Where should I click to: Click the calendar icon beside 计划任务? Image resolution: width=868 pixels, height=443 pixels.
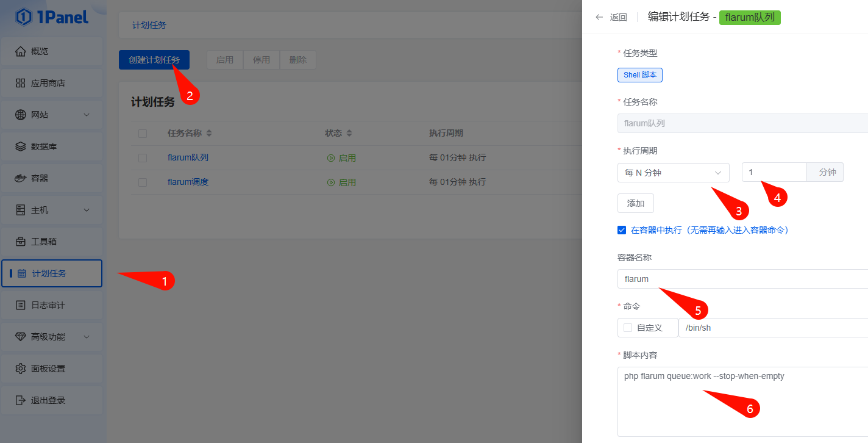22,273
